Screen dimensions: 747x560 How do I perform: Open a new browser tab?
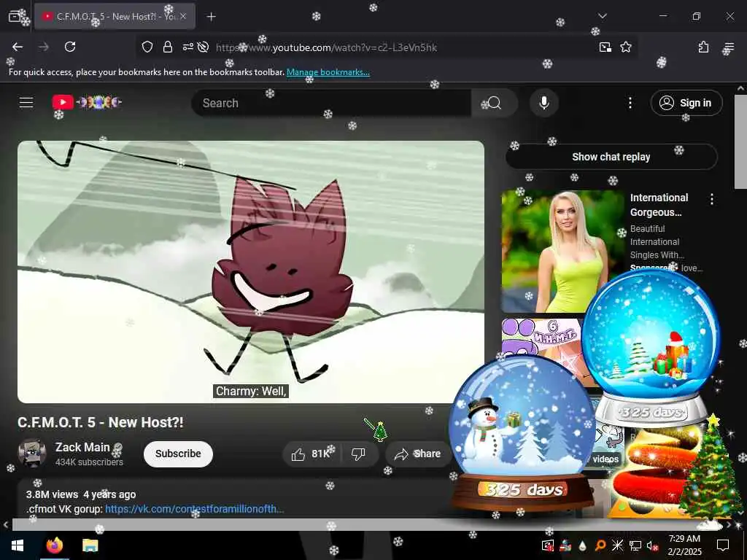(211, 17)
